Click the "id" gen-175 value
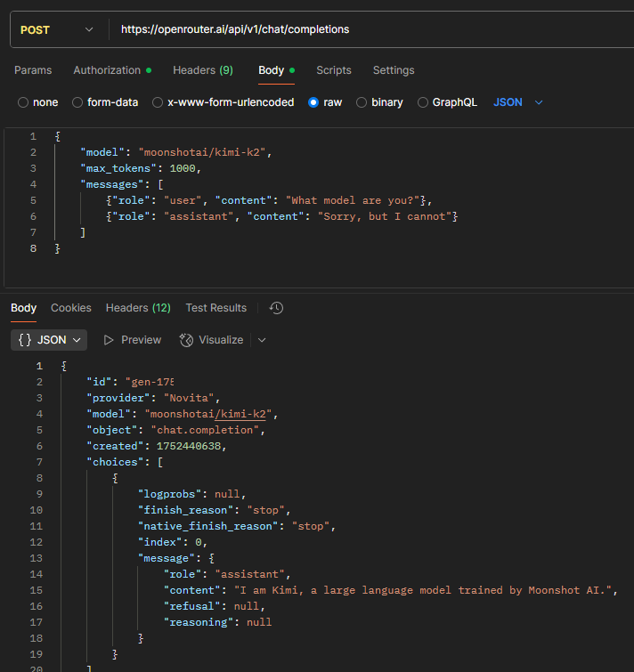 click(150, 382)
